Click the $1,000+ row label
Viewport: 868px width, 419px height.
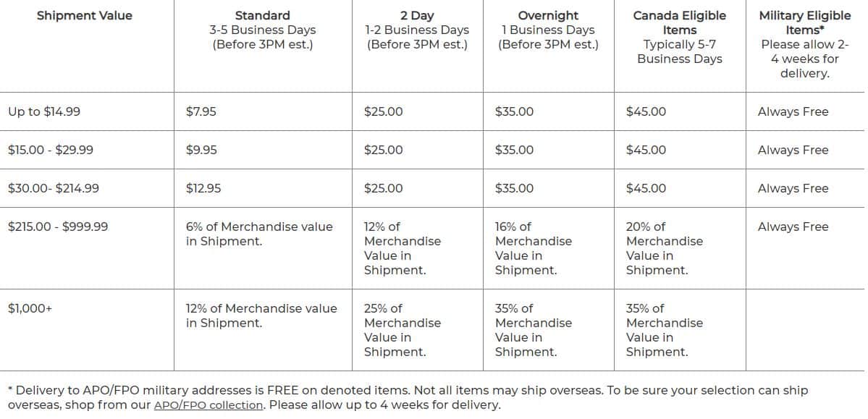(30, 308)
